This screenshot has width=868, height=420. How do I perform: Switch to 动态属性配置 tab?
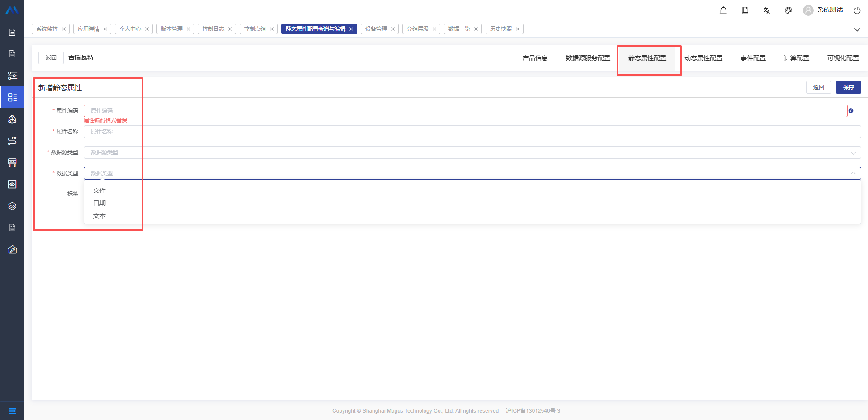click(x=703, y=58)
